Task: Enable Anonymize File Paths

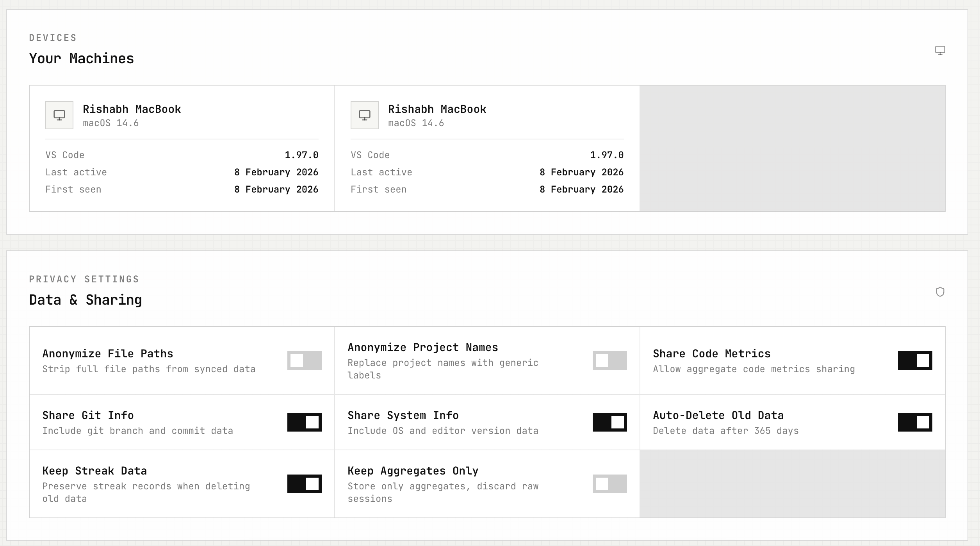Action: [x=305, y=361]
